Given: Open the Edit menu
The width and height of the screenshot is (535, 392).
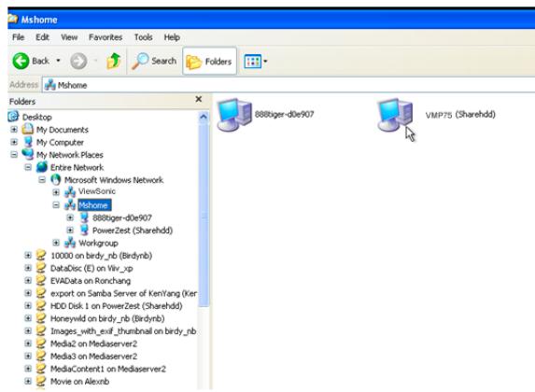Looking at the screenshot, I should [x=42, y=36].
